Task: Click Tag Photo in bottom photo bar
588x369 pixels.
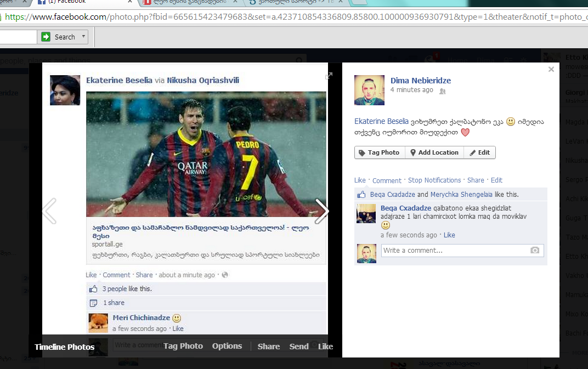Action: 183,346
